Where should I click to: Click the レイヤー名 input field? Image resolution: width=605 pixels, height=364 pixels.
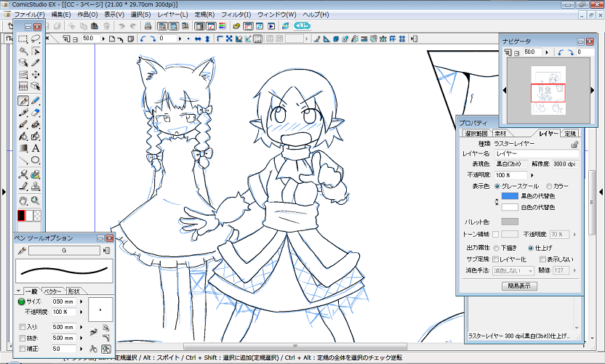tap(537, 153)
